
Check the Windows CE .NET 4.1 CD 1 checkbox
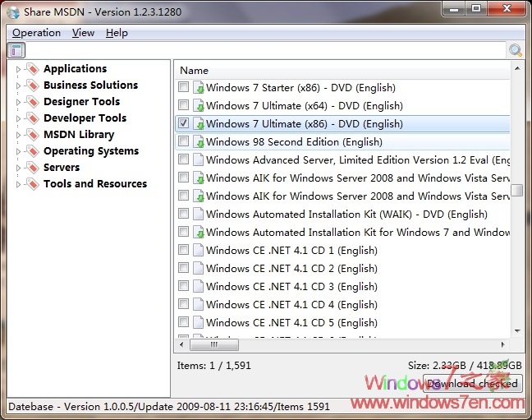tap(184, 250)
